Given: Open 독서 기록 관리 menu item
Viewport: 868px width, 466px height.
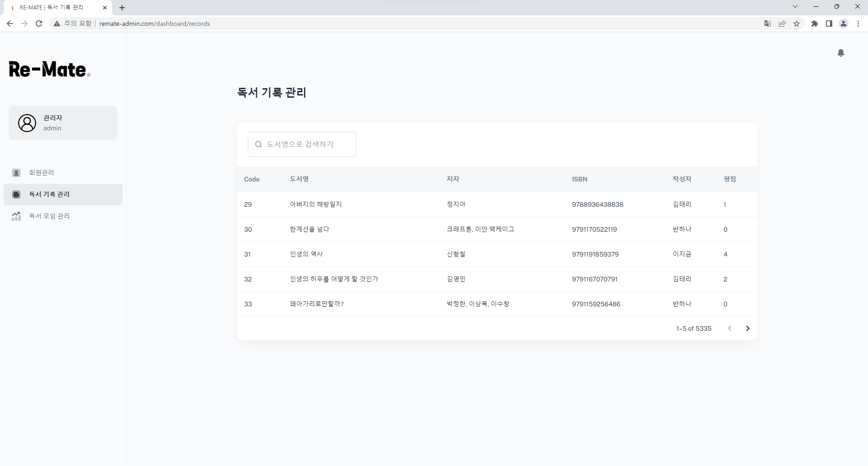Looking at the screenshot, I should coord(63,195).
